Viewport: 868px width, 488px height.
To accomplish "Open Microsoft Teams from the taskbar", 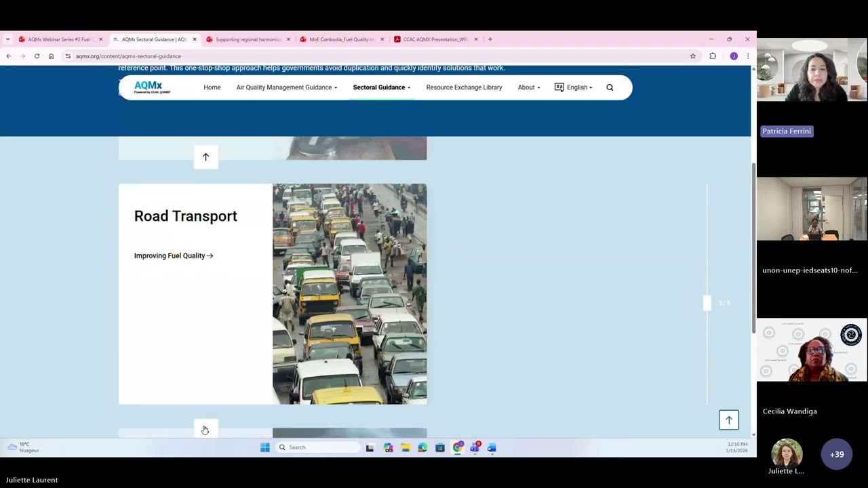I will [x=475, y=447].
